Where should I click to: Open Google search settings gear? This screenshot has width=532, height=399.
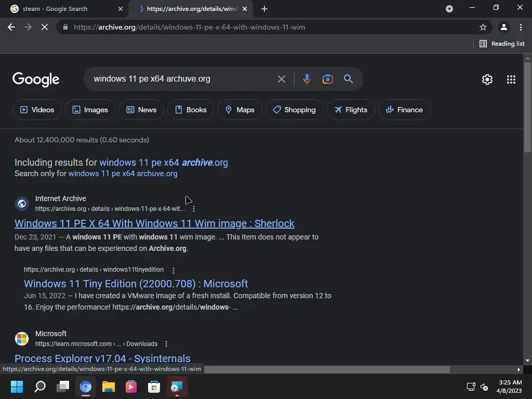pyautogui.click(x=487, y=79)
